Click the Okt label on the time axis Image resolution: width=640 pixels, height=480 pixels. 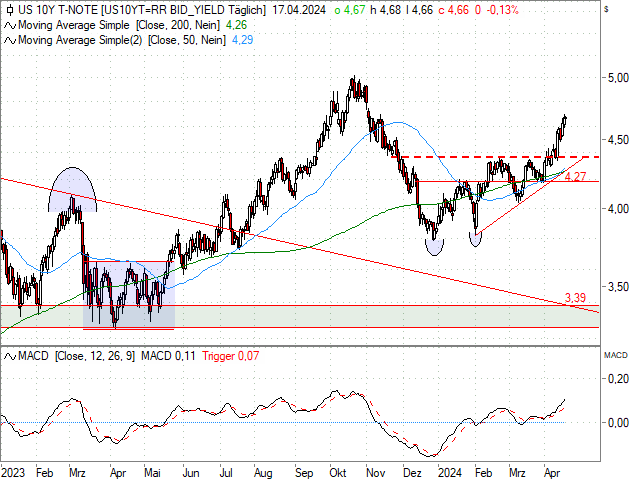click(x=339, y=469)
